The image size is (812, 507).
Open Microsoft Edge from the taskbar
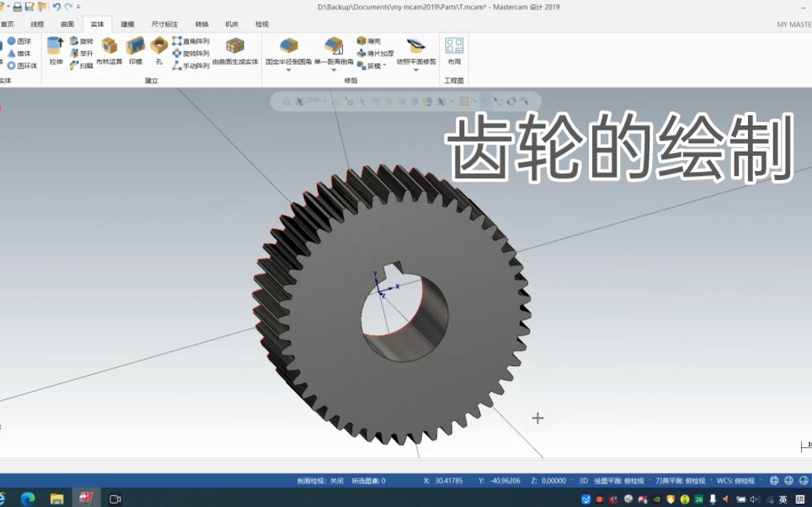(28, 499)
